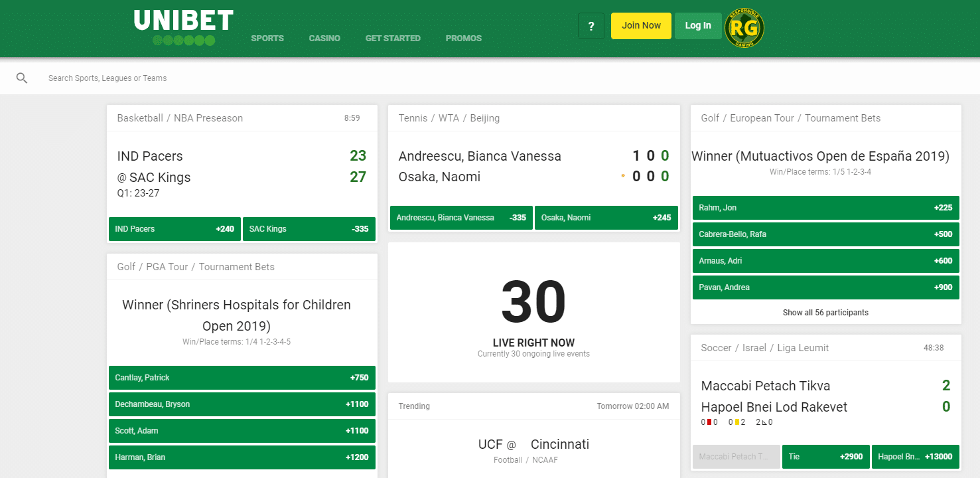Go to Get Started page
The image size is (980, 478).
[x=393, y=39]
